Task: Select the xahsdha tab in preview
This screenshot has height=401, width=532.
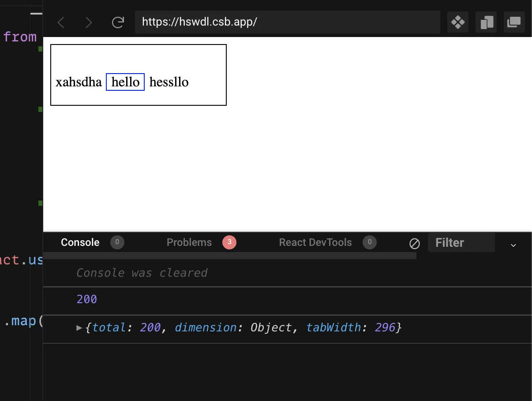Action: pyautogui.click(x=79, y=82)
